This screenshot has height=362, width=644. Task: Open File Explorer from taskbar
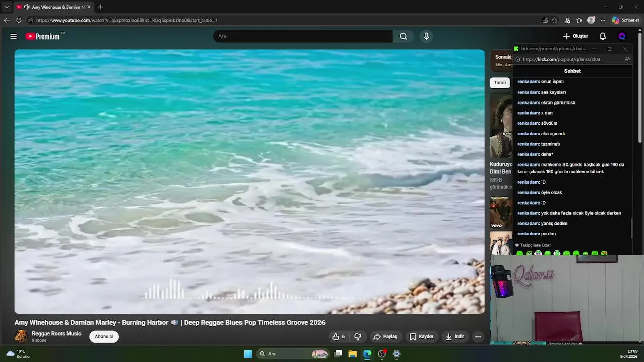coord(353,354)
